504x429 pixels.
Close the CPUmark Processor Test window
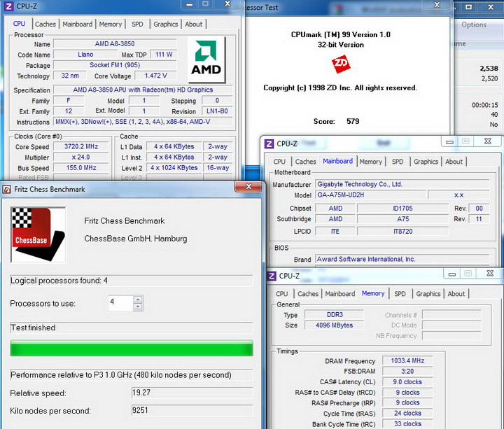point(437,4)
